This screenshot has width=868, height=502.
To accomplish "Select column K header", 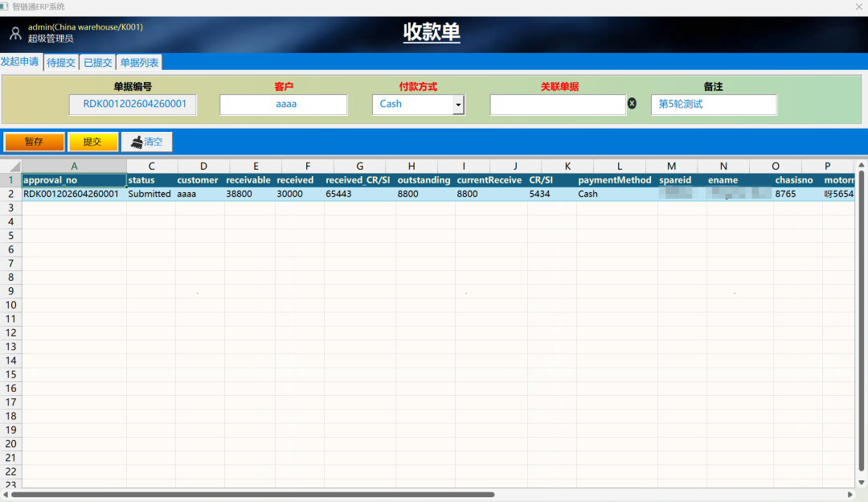I will [x=567, y=167].
